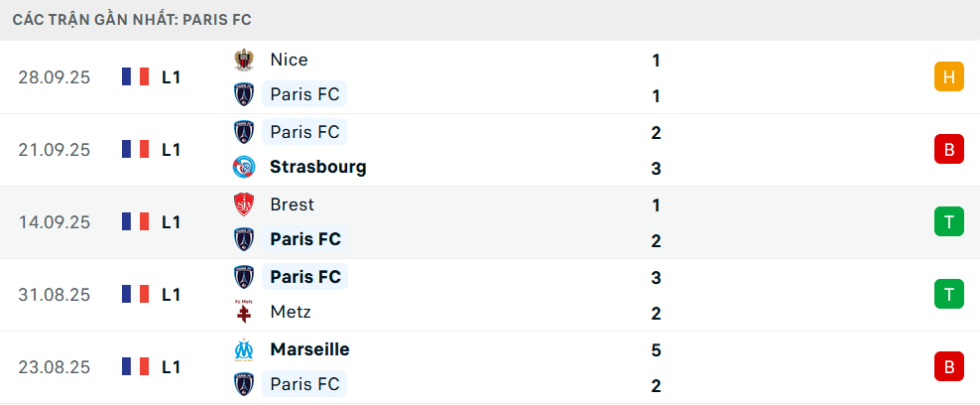The width and height of the screenshot is (980, 405).
Task: Click green T win badge for Metz match
Action: click(949, 295)
